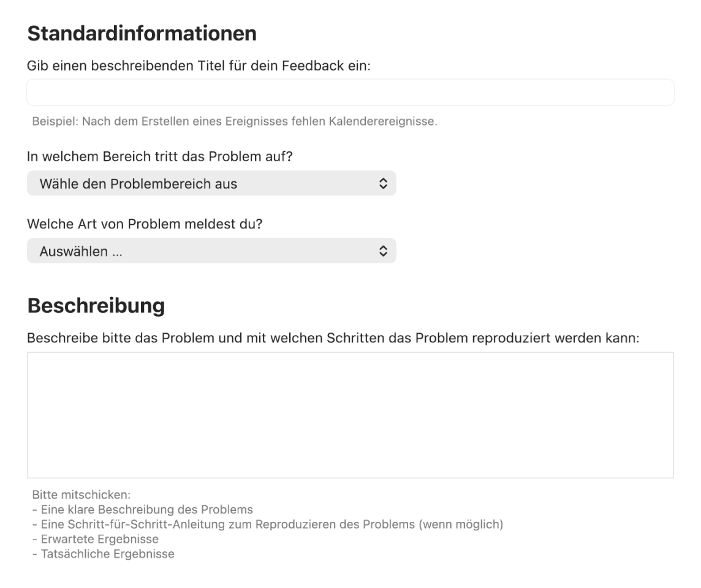
Task: Focus the large problem description text area
Action: click(x=350, y=415)
